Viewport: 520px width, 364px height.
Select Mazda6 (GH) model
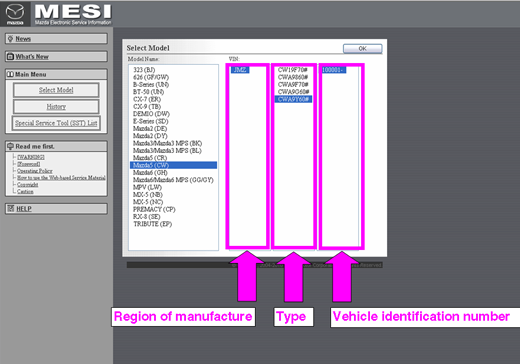click(150, 172)
